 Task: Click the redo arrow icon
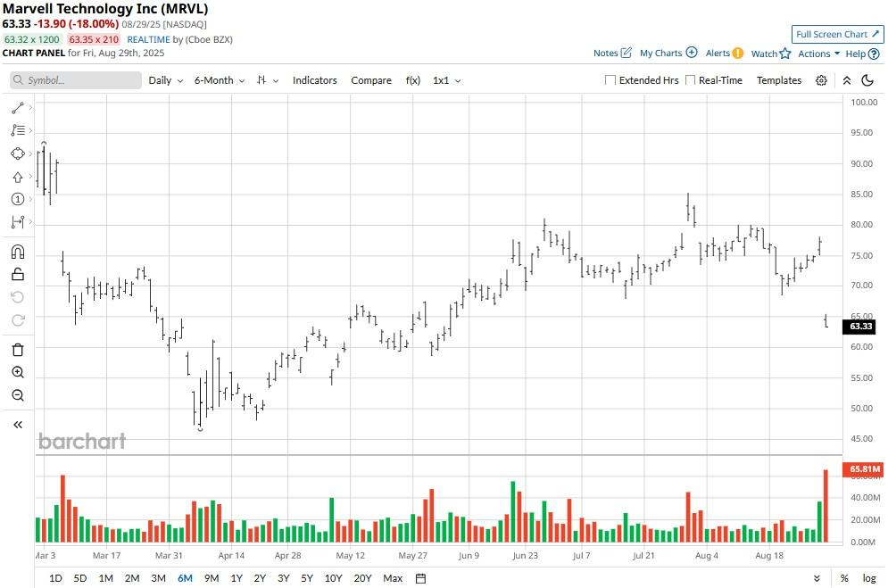pyautogui.click(x=18, y=320)
